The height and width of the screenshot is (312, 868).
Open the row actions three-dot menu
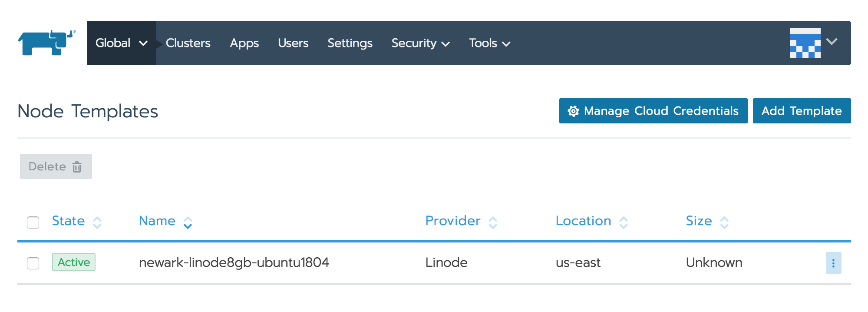coord(833,263)
